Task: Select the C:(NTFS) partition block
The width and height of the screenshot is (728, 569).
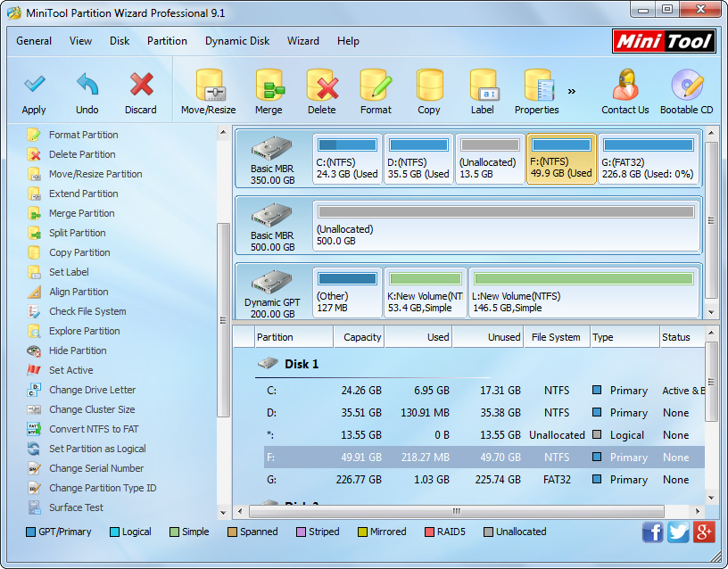Action: (x=347, y=159)
